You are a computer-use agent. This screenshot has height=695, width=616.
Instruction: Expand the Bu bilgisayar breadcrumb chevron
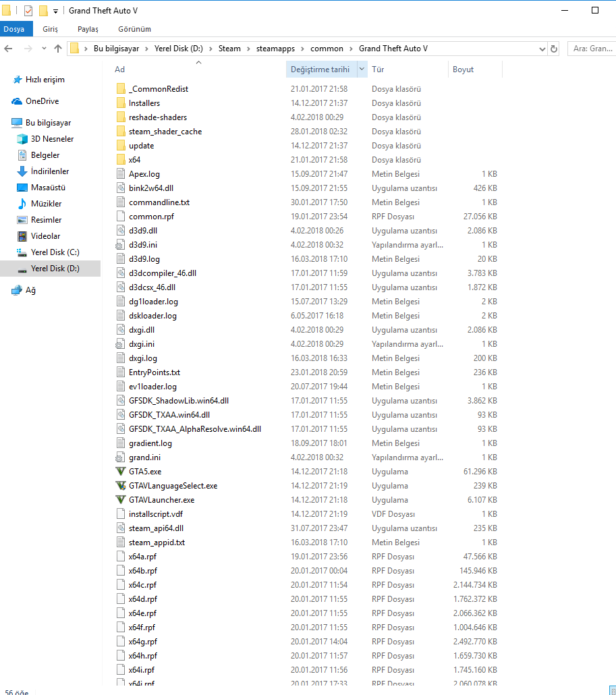pos(146,49)
